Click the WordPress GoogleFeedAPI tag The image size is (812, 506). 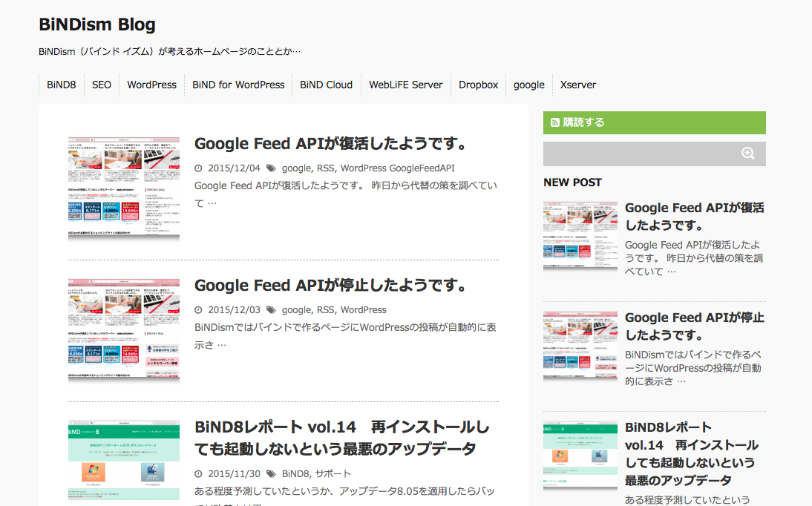[398, 168]
